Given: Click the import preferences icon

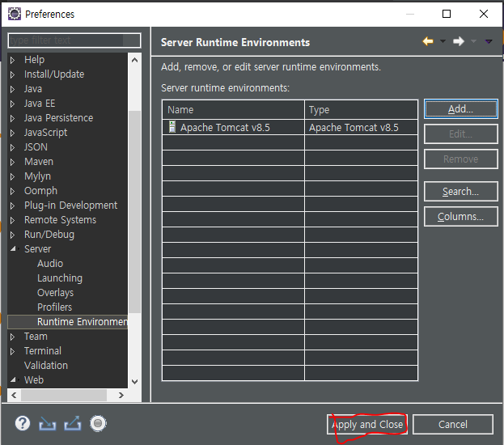Looking at the screenshot, I should 47,423.
